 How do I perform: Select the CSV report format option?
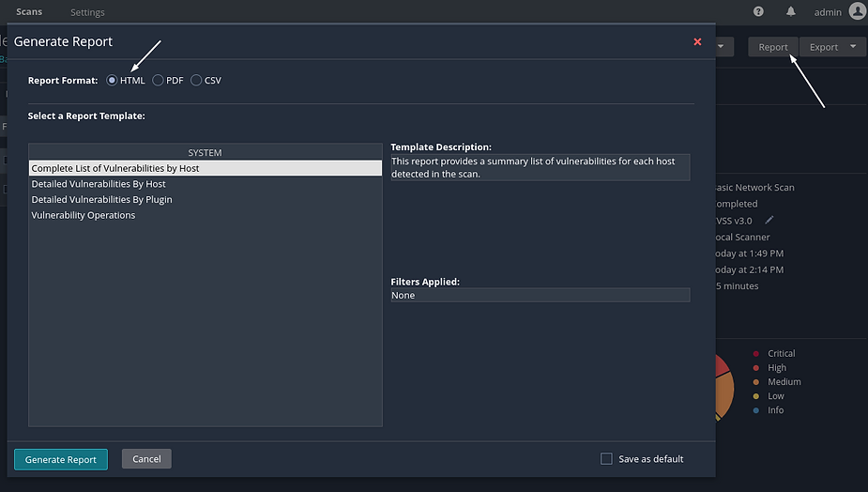coord(196,81)
